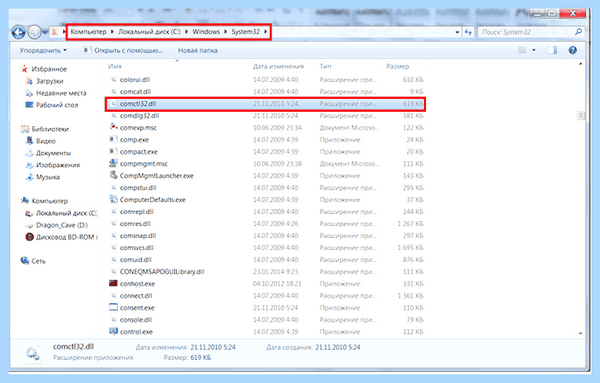This screenshot has height=383, width=600.
Task: Click the comp.exe file icon
Action: point(113,140)
